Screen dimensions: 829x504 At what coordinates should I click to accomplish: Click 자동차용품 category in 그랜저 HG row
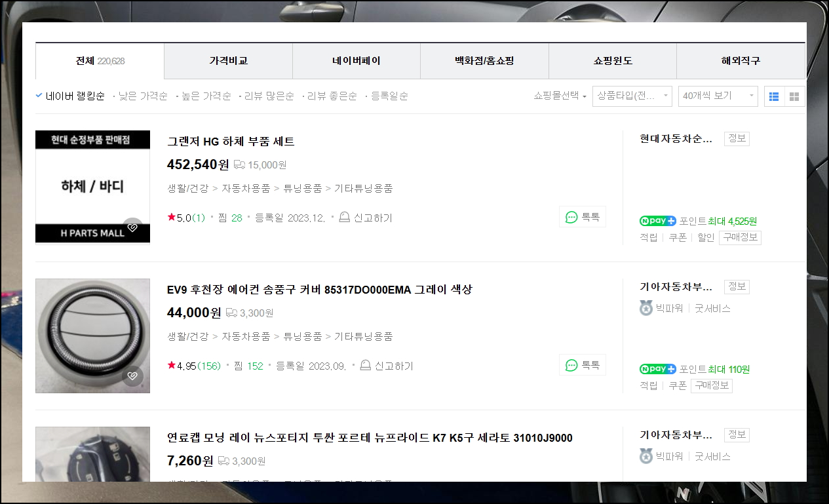(246, 188)
